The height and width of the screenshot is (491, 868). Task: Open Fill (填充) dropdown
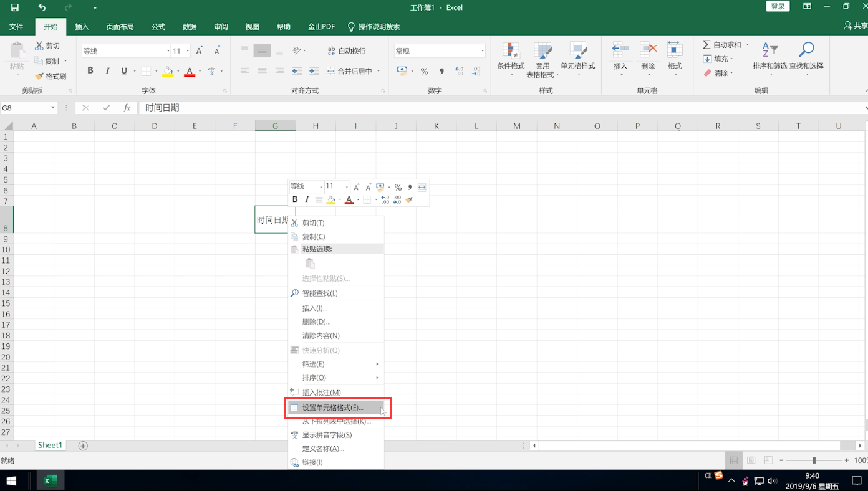(x=718, y=59)
